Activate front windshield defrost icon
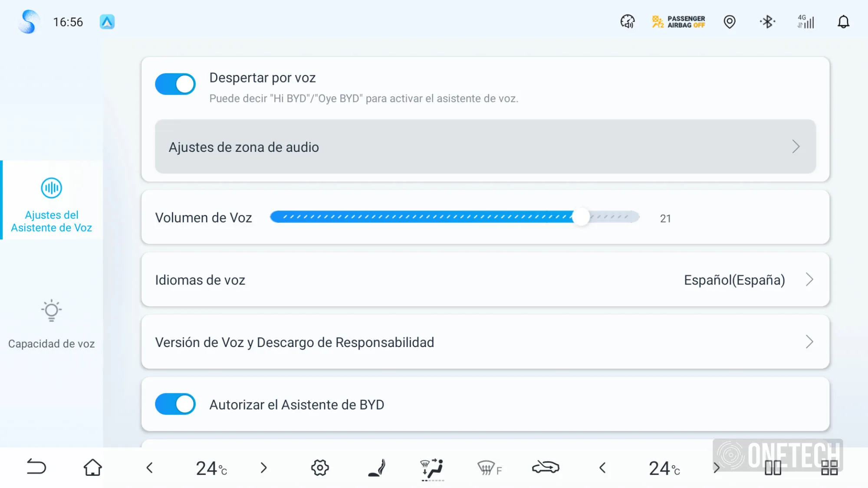 (x=489, y=468)
